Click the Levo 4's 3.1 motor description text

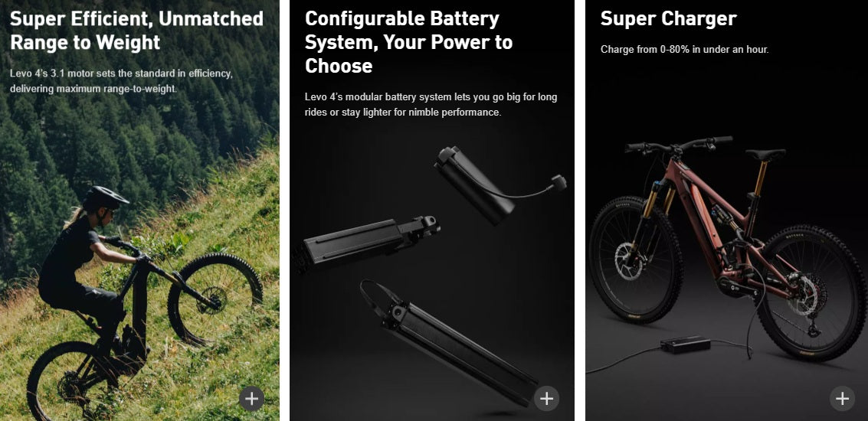click(x=121, y=81)
